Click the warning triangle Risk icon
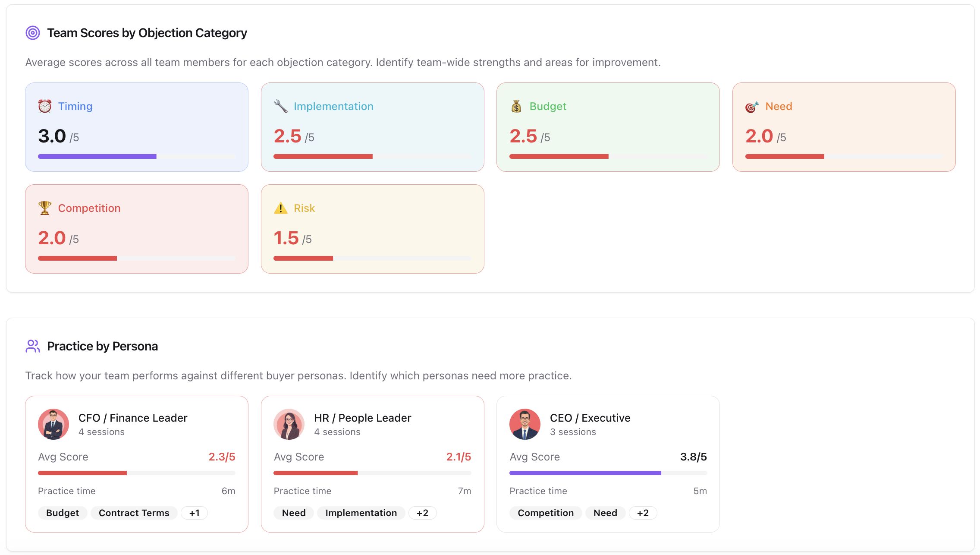This screenshot has height=555, width=980. click(281, 208)
